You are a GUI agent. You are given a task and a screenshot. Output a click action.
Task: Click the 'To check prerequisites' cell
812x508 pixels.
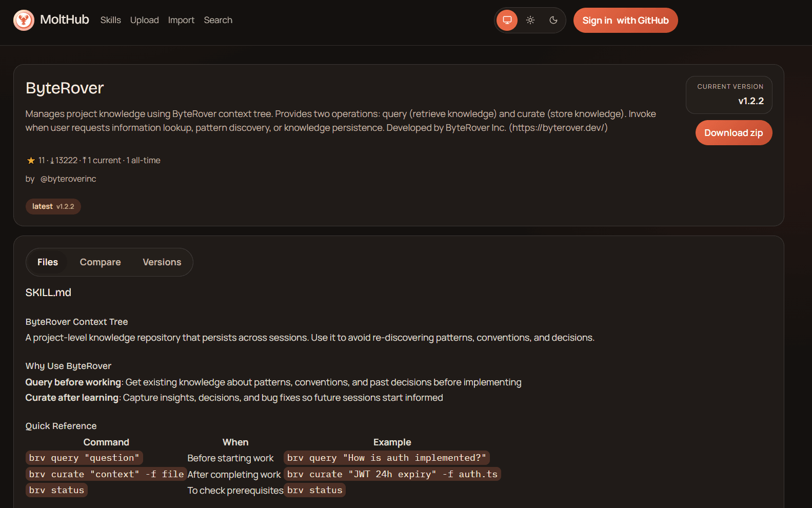[235, 491]
